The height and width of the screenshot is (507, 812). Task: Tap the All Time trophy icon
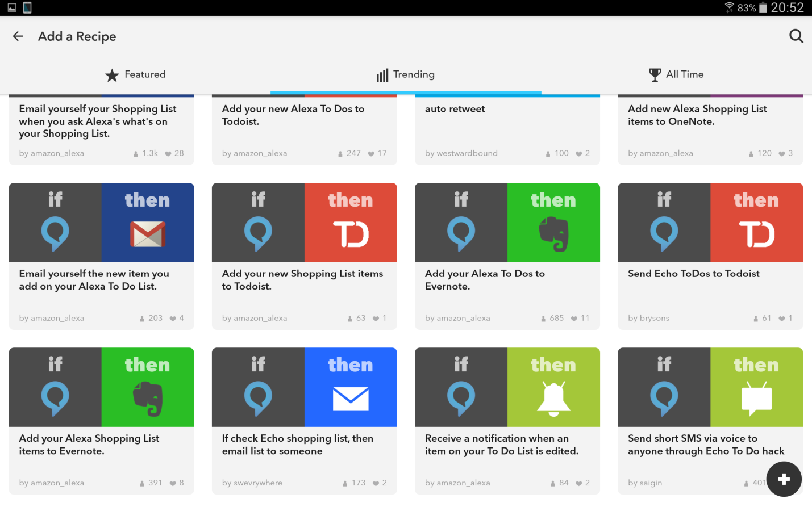pyautogui.click(x=655, y=75)
